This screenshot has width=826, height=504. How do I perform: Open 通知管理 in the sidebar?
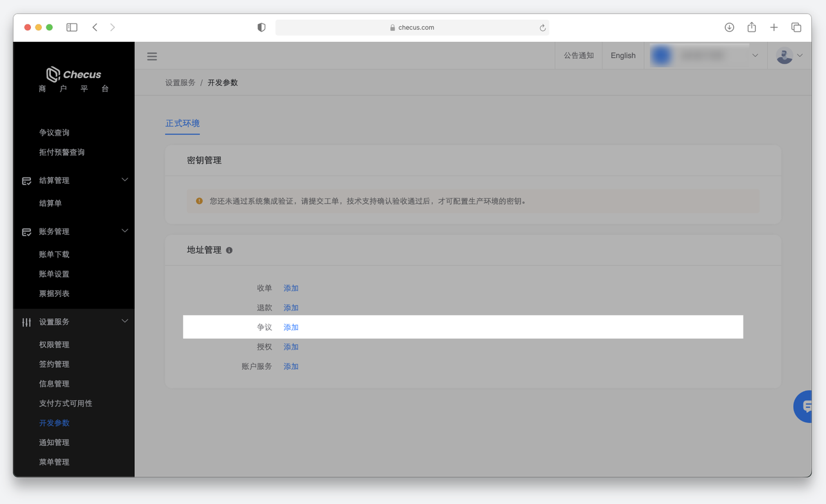tap(54, 443)
